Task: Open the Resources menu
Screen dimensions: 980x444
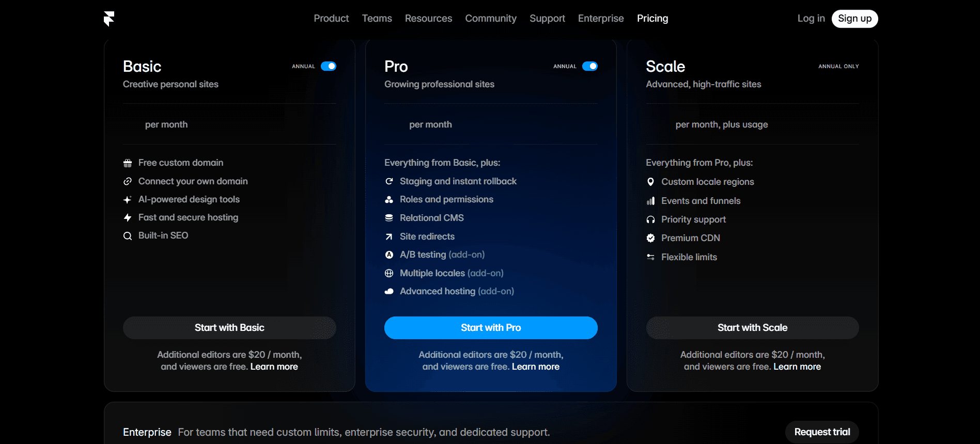Action: coord(428,19)
